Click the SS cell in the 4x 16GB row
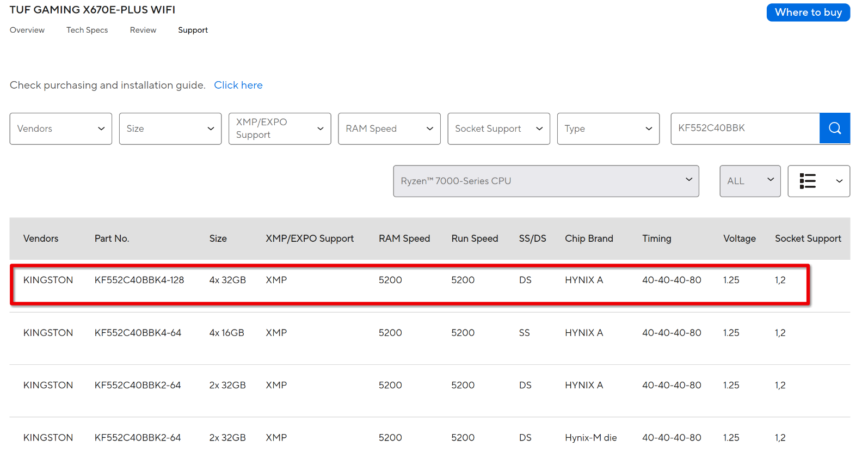868x464 pixels. click(525, 333)
